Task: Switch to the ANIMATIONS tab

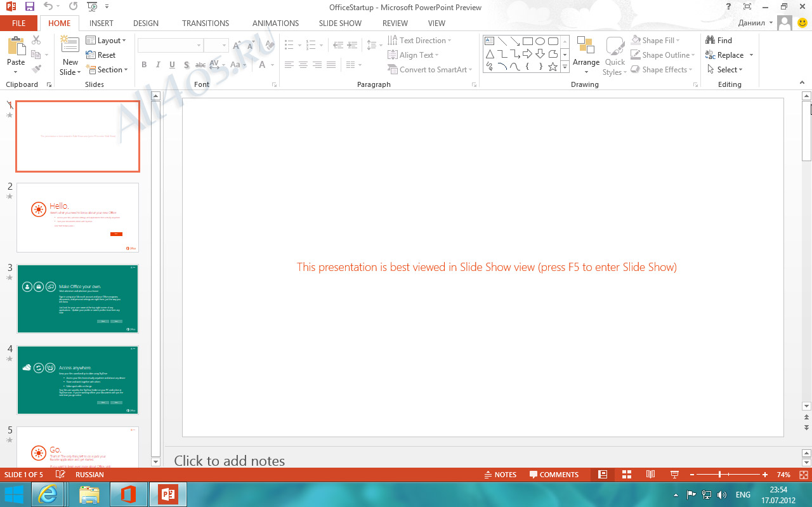Action: tap(275, 23)
